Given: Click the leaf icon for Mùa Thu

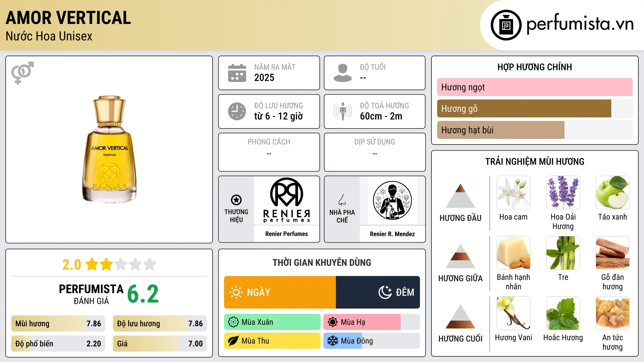Looking at the screenshot, I should (233, 341).
